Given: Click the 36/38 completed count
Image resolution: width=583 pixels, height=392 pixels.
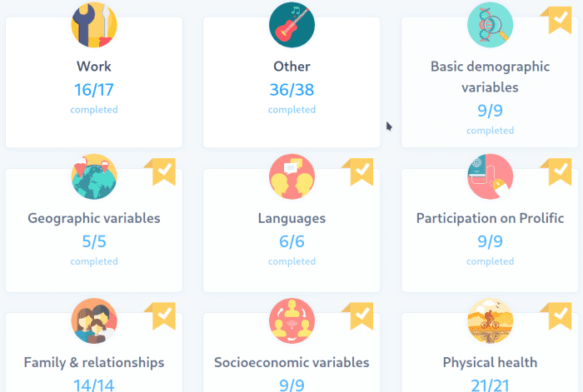Looking at the screenshot, I should click(291, 90).
